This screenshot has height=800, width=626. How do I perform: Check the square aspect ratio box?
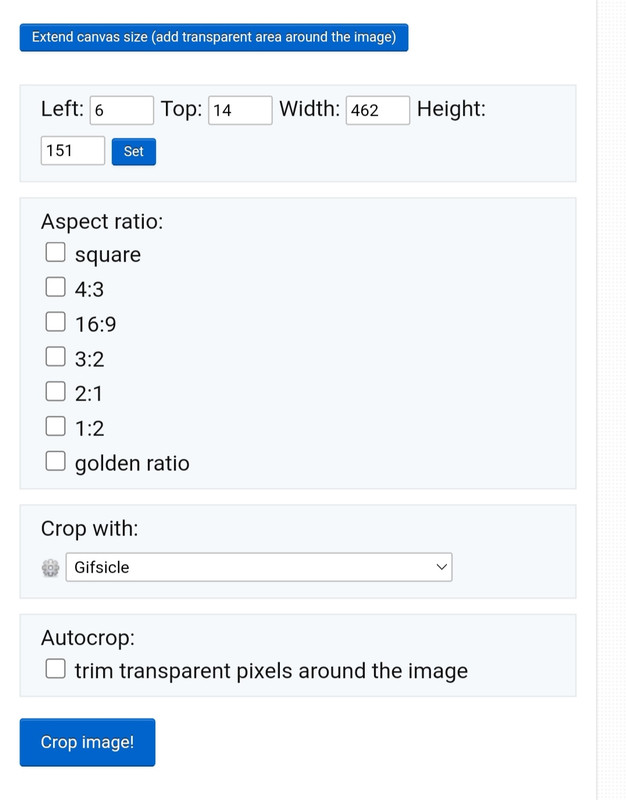click(56, 253)
